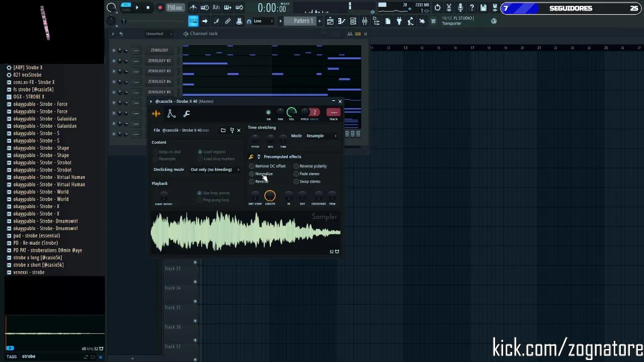Image resolution: width=644 pixels, height=362 pixels.
Task: Click the LENGTH knob
Action: 270,196
